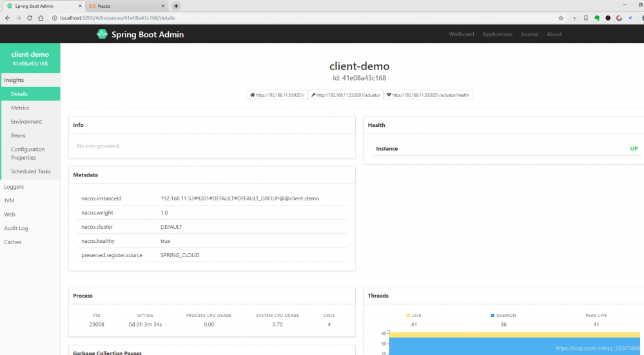Screen dimensions: 644x355
Task: Open the actuator endpoint URL button
Action: point(346,95)
